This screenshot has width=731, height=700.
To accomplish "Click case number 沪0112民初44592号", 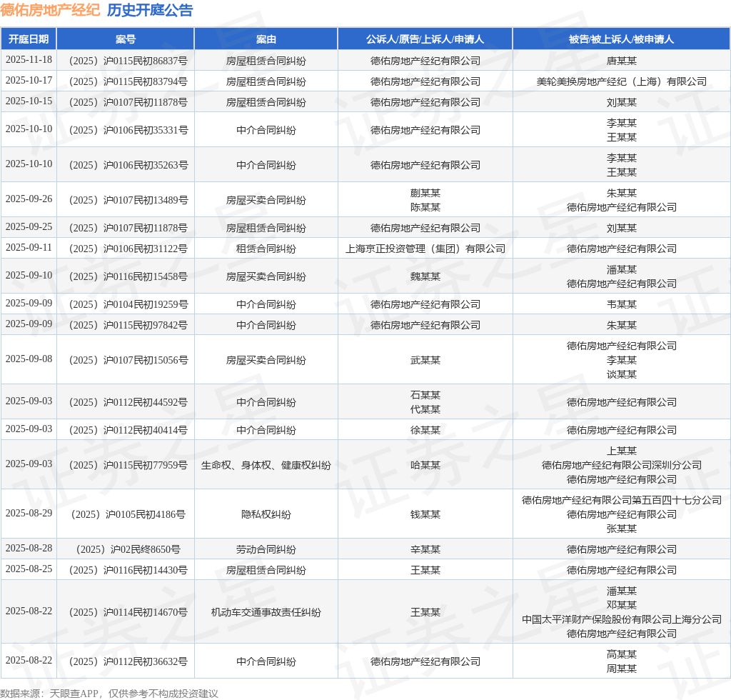I will click(128, 402).
